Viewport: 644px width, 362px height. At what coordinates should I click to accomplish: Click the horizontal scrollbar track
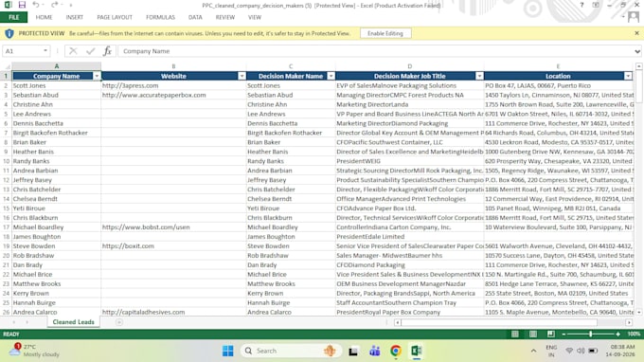tap(513, 322)
